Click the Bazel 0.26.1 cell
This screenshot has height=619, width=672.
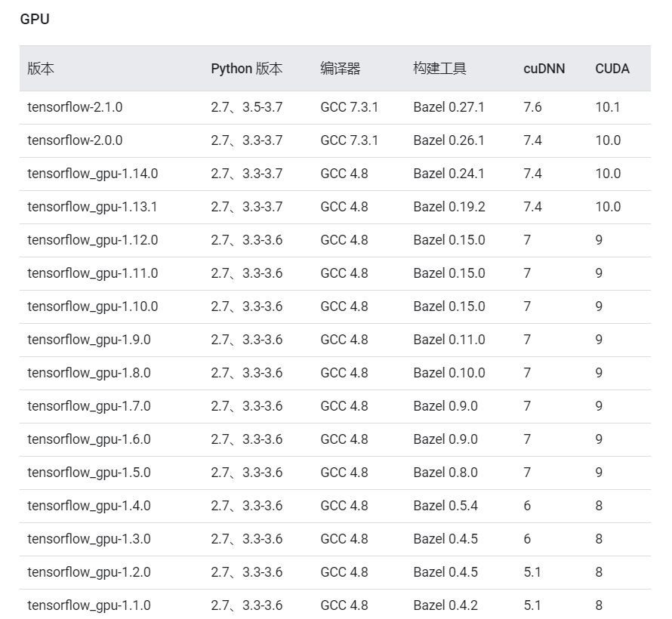click(449, 140)
